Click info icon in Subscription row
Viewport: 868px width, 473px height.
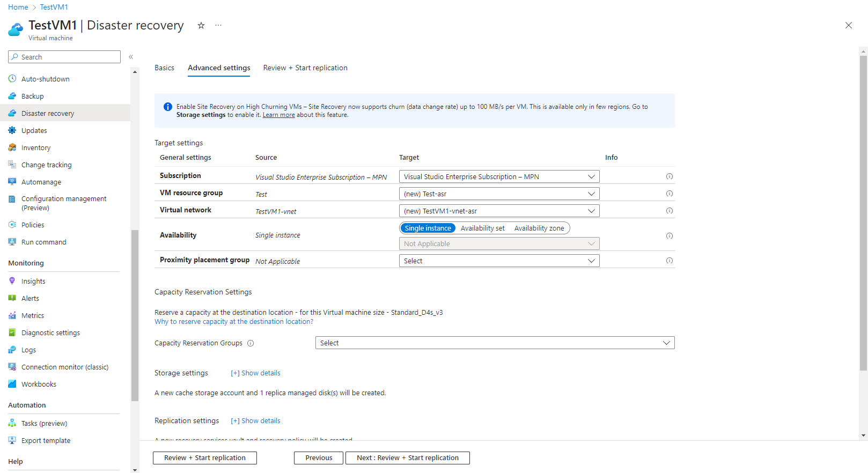pyautogui.click(x=670, y=176)
